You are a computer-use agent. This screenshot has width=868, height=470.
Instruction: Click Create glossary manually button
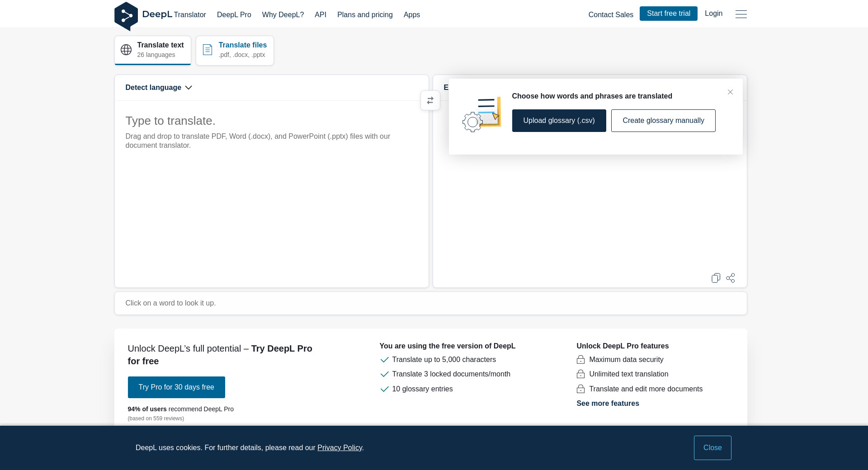663,121
